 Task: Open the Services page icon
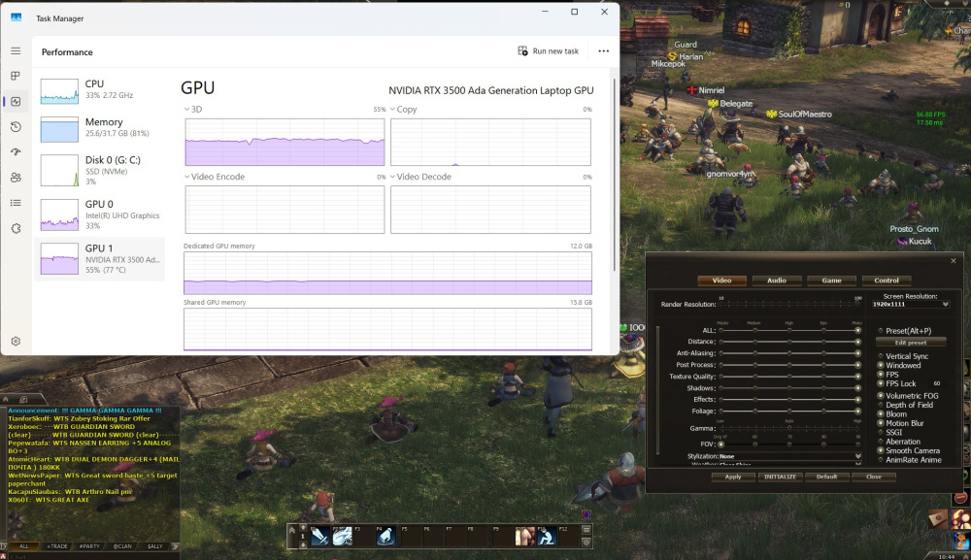point(16,228)
